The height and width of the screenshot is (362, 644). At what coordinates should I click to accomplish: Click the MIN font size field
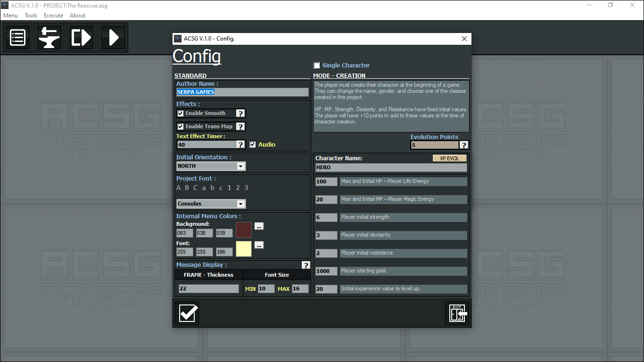click(x=266, y=288)
